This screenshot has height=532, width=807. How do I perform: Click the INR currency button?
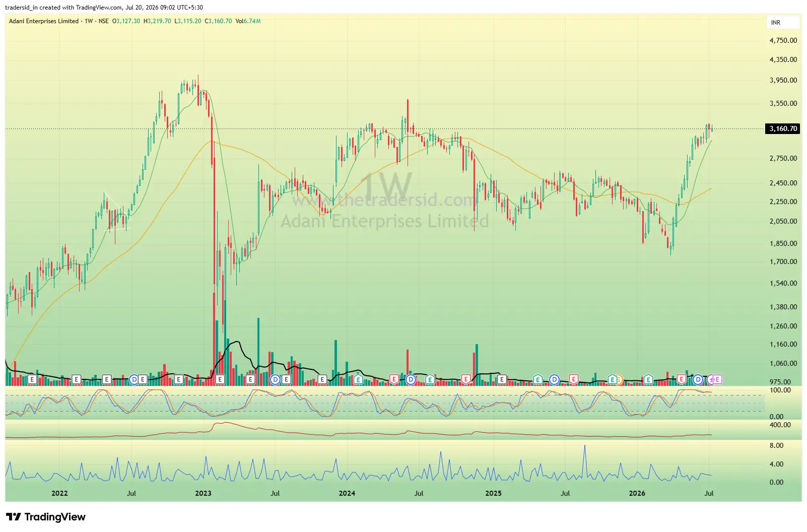[x=783, y=23]
